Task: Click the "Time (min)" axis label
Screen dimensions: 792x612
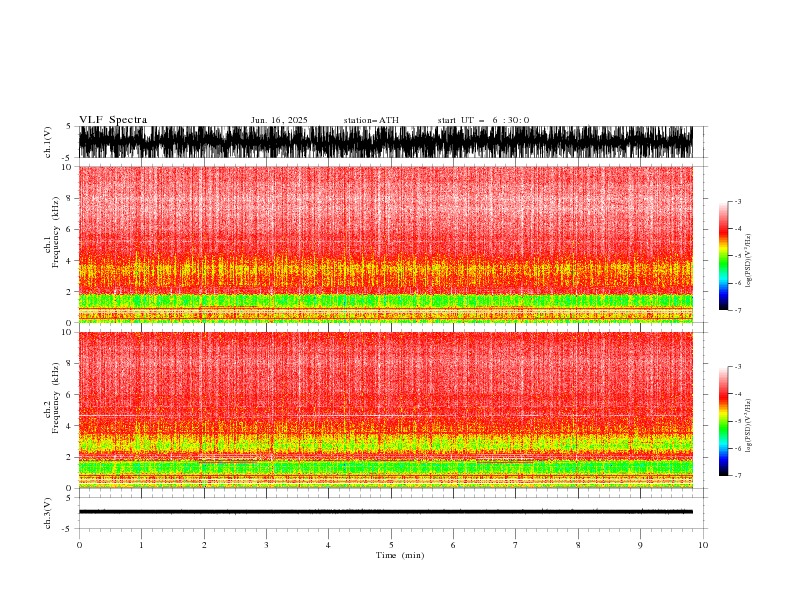Action: (x=400, y=555)
